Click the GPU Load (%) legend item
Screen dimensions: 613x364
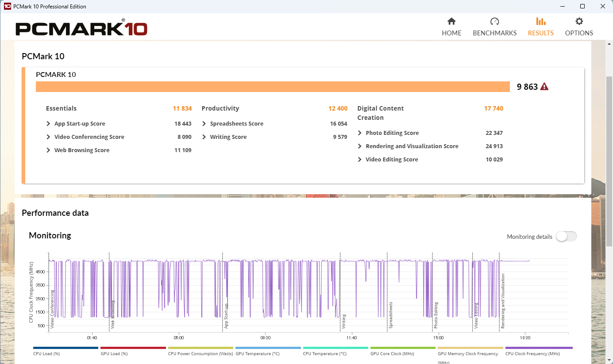(x=114, y=353)
